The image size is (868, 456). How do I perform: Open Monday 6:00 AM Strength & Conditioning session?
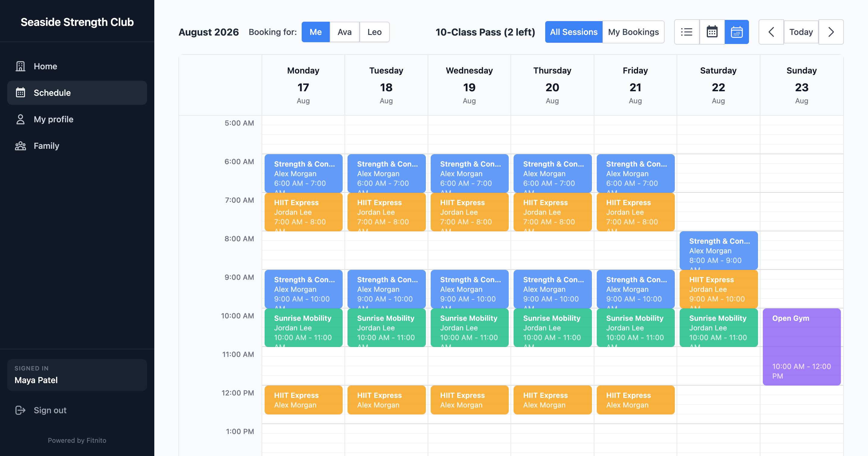coord(303,173)
